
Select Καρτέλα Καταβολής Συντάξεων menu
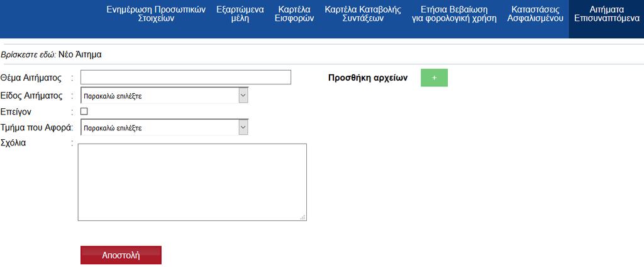(x=363, y=14)
